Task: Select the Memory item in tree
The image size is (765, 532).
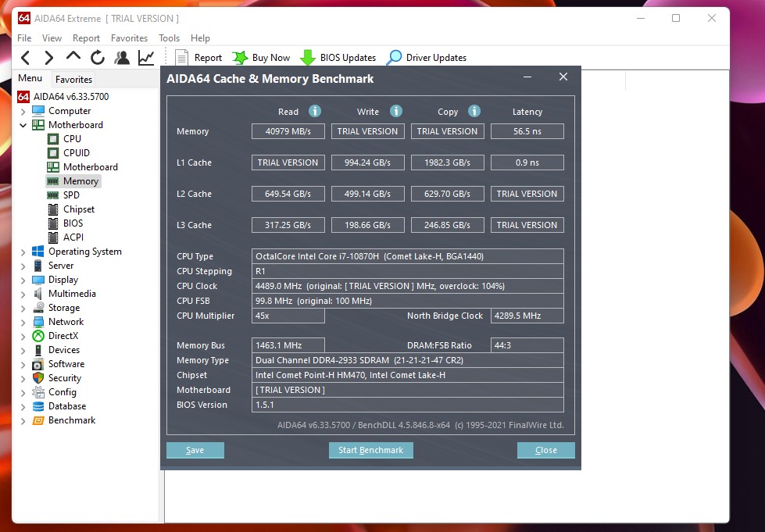Action: click(80, 181)
